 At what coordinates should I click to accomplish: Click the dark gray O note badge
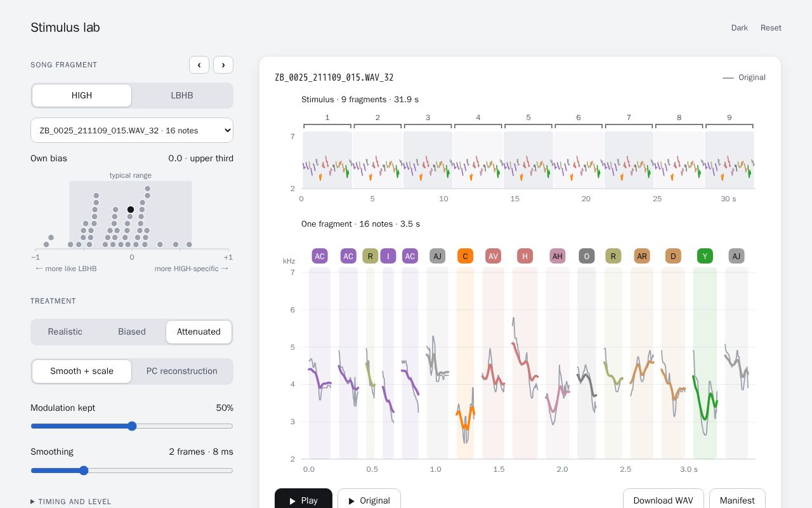[x=586, y=256]
